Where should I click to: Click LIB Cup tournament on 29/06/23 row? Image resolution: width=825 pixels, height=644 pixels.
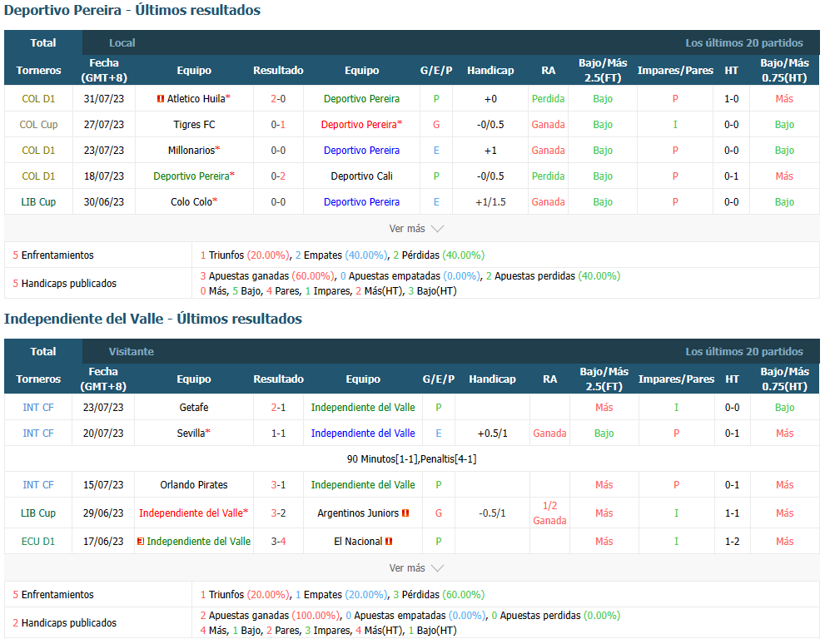click(x=38, y=513)
